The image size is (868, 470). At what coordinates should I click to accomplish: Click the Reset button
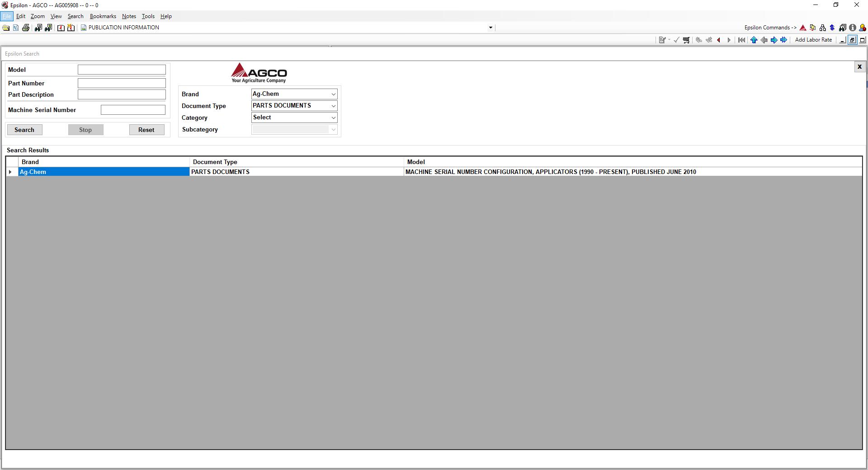pyautogui.click(x=146, y=130)
